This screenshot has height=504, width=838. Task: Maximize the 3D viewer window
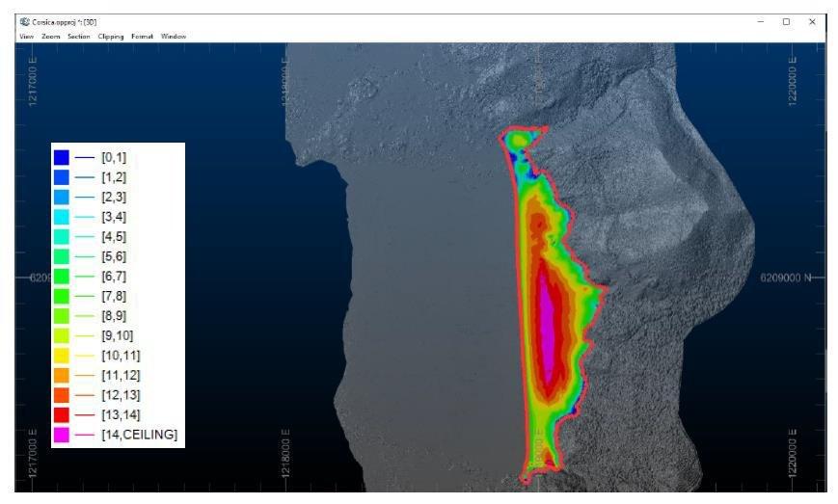pos(786,21)
